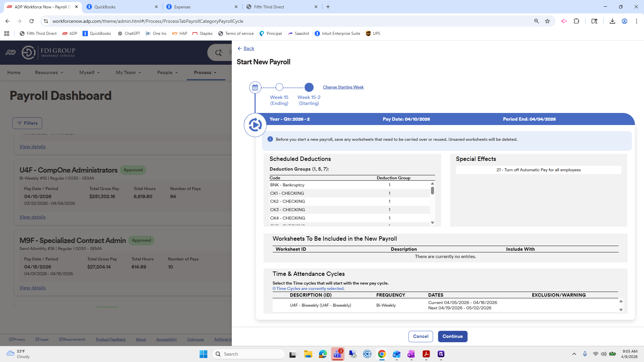Open Microsoft Teams from taskbar
Screen dimensions: 644x362
338,354
